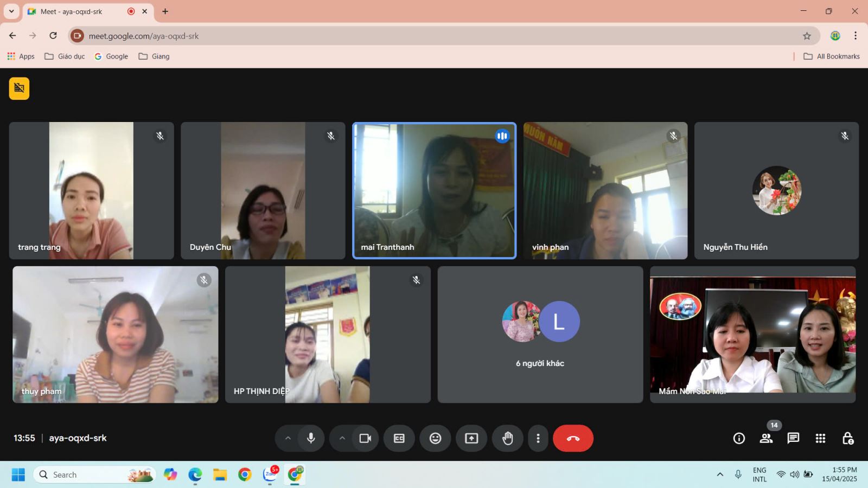Send a reaction with the emoji button
Screen dimensions: 868x488
(435, 438)
